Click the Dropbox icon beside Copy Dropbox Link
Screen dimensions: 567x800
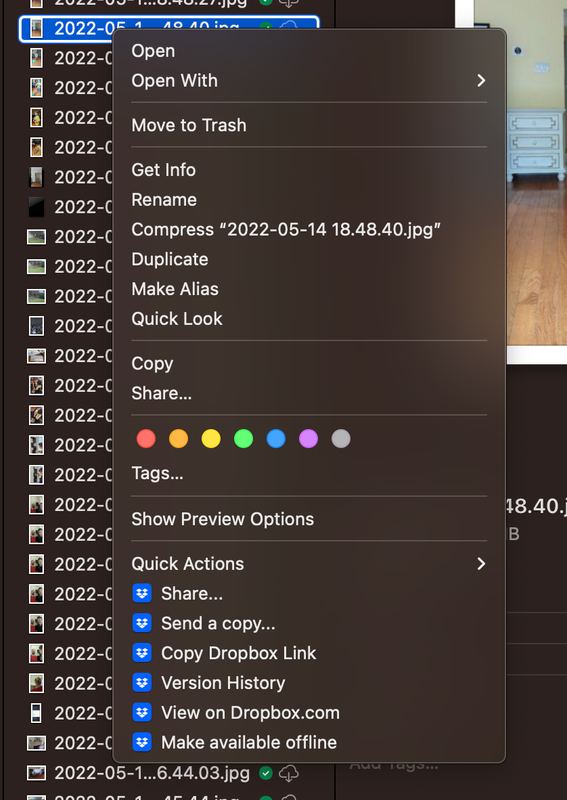click(142, 653)
